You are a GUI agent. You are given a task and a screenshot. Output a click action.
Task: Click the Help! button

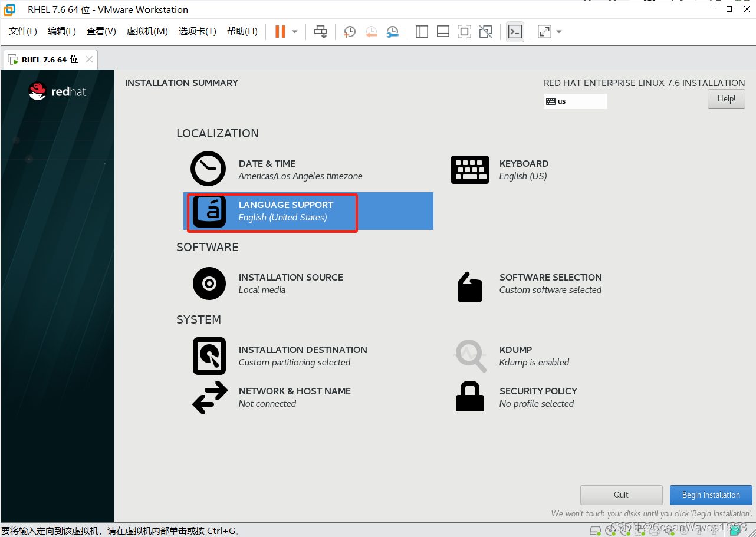tap(727, 99)
